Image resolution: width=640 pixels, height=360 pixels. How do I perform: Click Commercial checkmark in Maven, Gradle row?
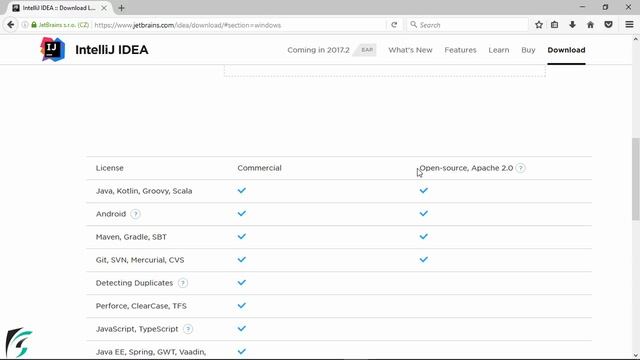(x=242, y=236)
